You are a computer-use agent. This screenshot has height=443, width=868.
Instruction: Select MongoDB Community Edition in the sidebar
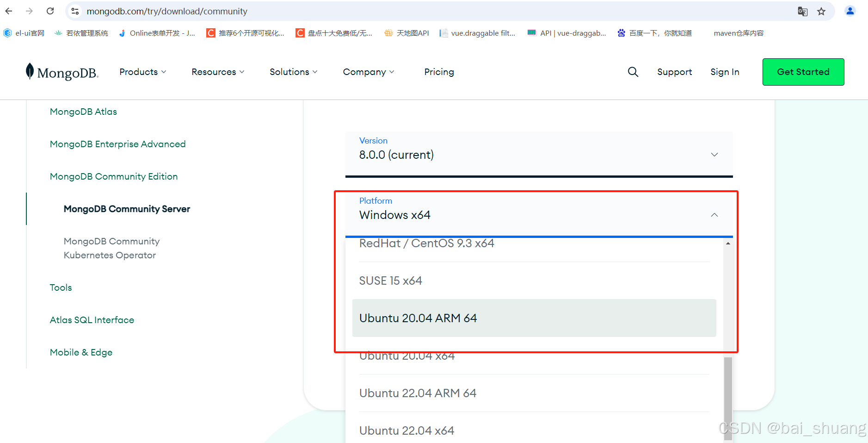click(x=114, y=176)
